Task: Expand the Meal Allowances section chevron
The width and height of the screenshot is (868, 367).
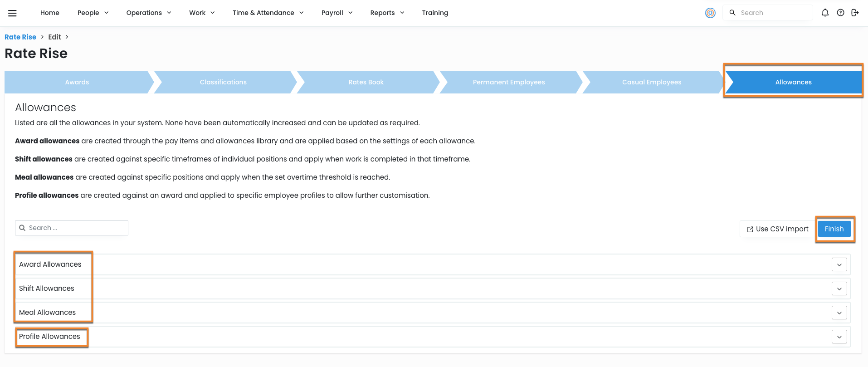Action: coord(839,313)
